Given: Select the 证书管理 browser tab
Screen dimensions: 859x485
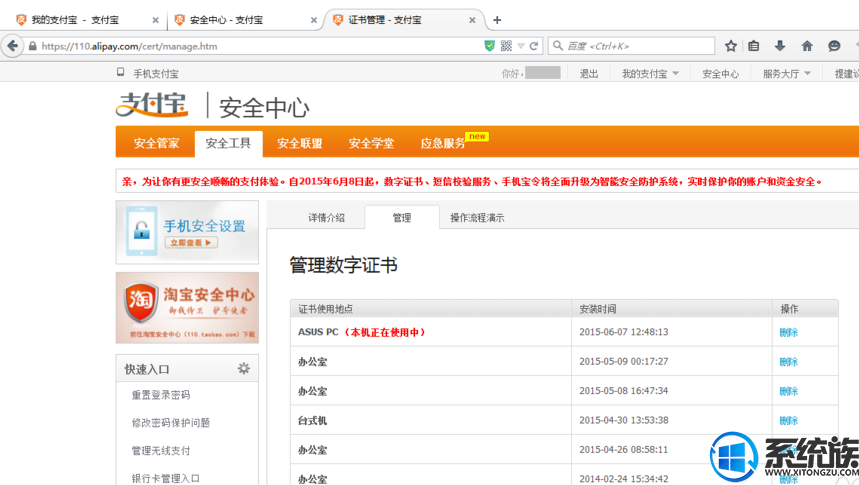Looking at the screenshot, I should (404, 20).
